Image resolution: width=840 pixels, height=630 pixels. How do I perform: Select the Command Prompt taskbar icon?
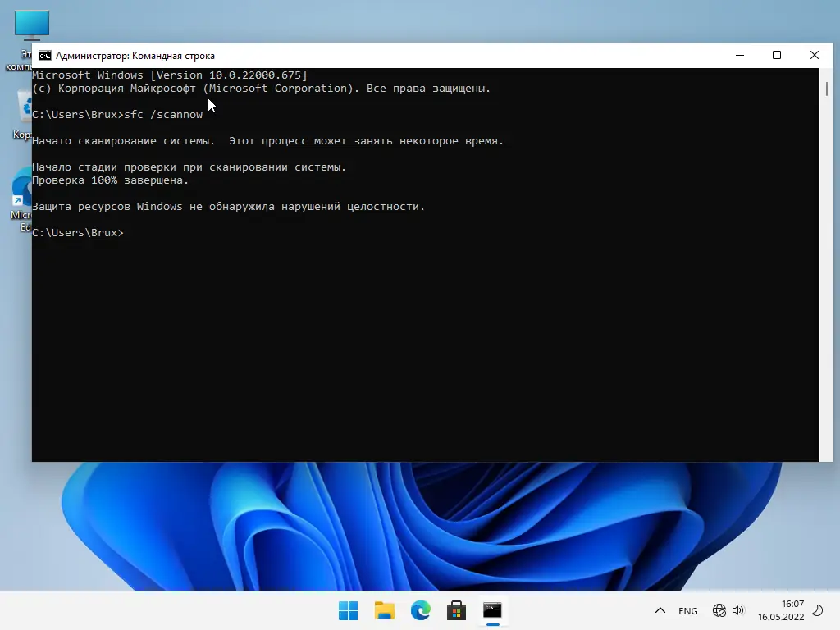(492, 610)
